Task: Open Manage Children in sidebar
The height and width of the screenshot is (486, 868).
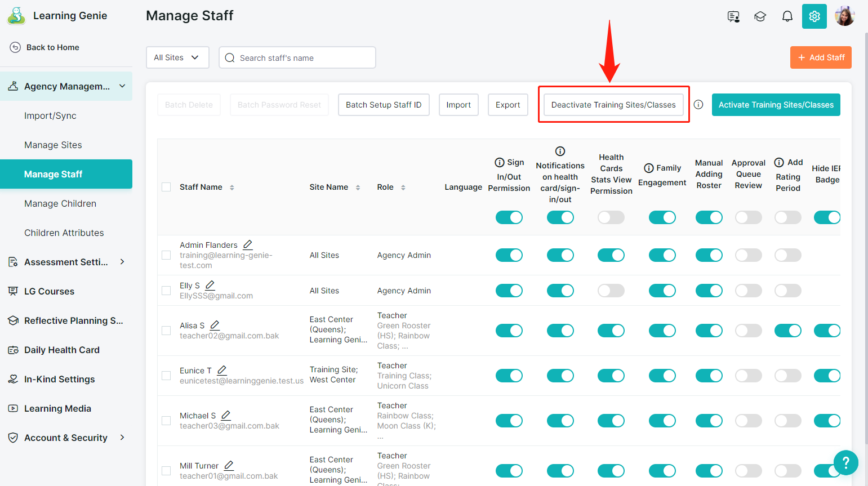Action: [60, 203]
